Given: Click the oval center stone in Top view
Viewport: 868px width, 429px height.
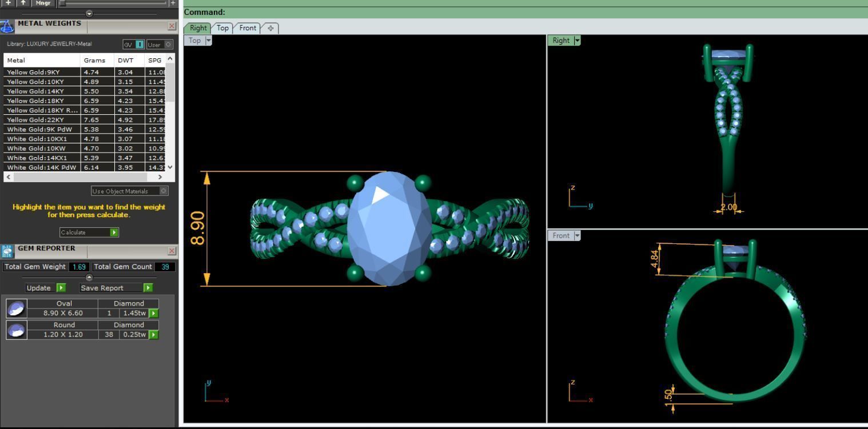Looking at the screenshot, I should point(389,227).
